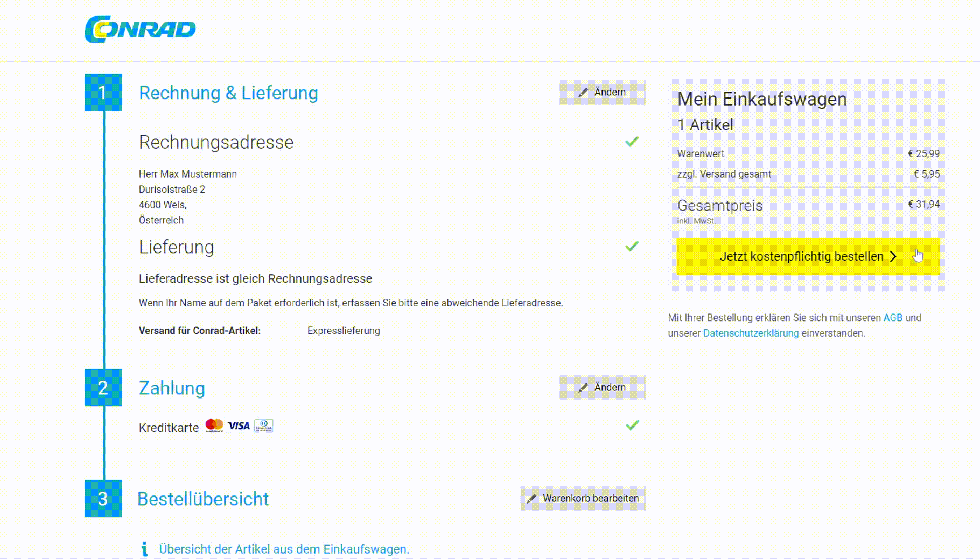Click the Diners Club card logo
Screen dimensions: 980x559
(264, 425)
